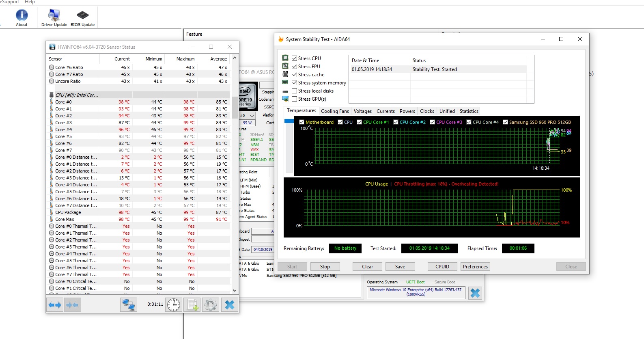Image resolution: width=644 pixels, height=339 pixels.
Task: Select the Unified tab
Action: [447, 111]
